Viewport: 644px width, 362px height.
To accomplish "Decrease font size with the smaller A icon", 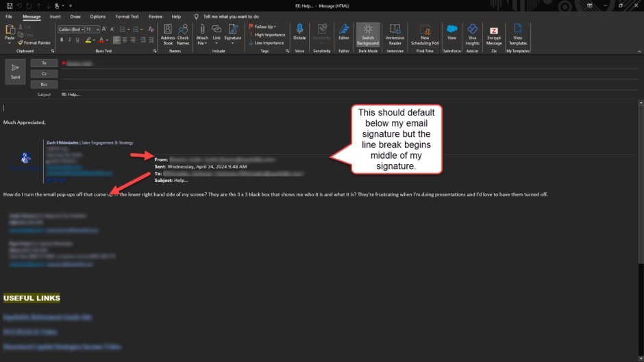I will point(112,29).
